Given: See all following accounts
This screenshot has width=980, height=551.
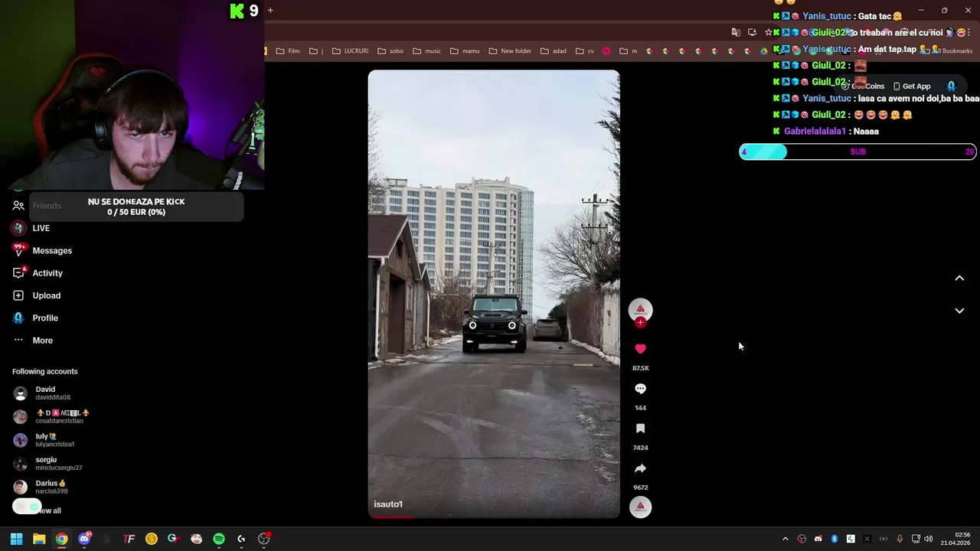Looking at the screenshot, I should click(51, 510).
